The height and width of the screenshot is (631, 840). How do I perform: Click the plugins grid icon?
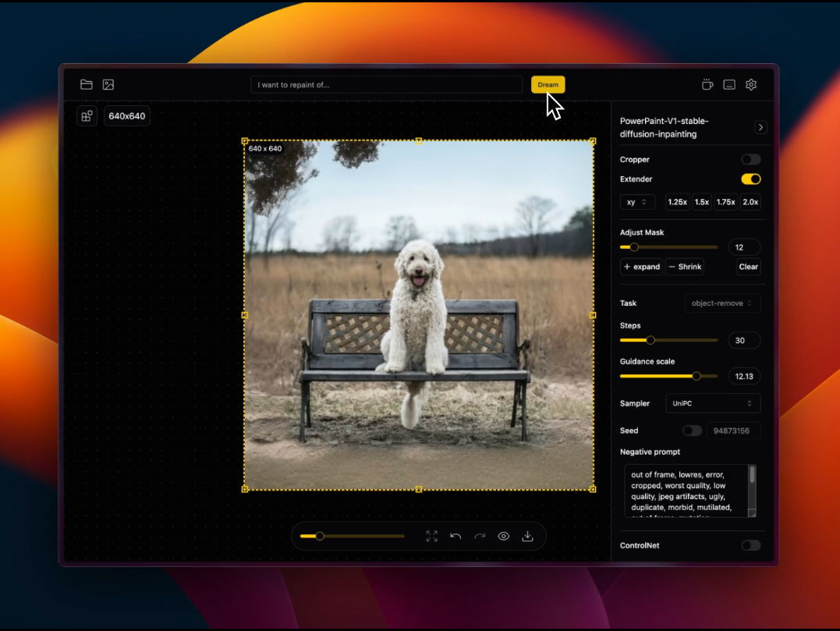coord(87,115)
